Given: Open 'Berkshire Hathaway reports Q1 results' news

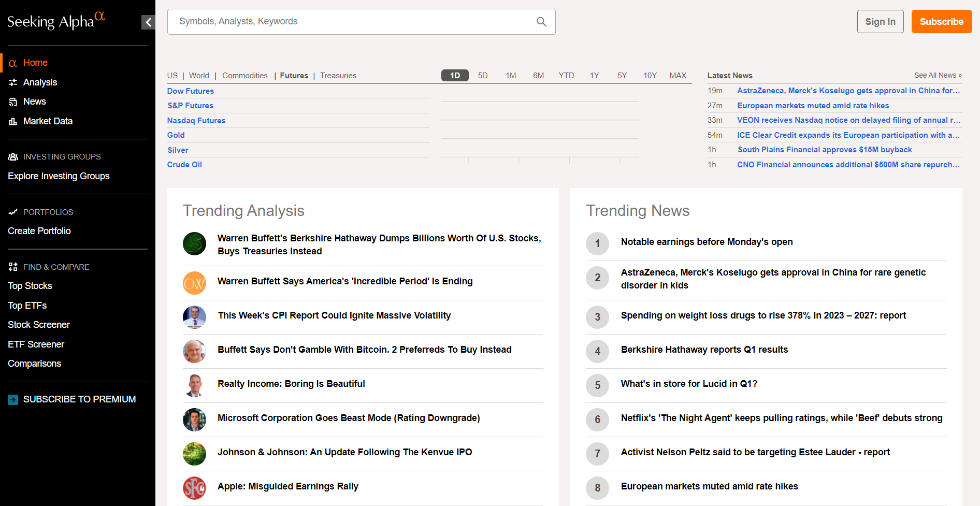Looking at the screenshot, I should (x=704, y=350).
